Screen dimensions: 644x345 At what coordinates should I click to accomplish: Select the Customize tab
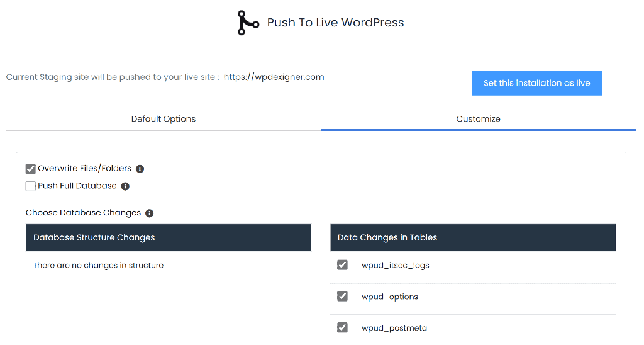(478, 118)
